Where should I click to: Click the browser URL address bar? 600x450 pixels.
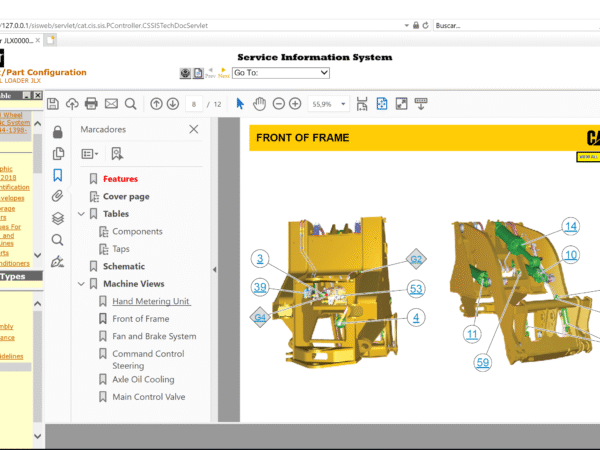click(199, 26)
